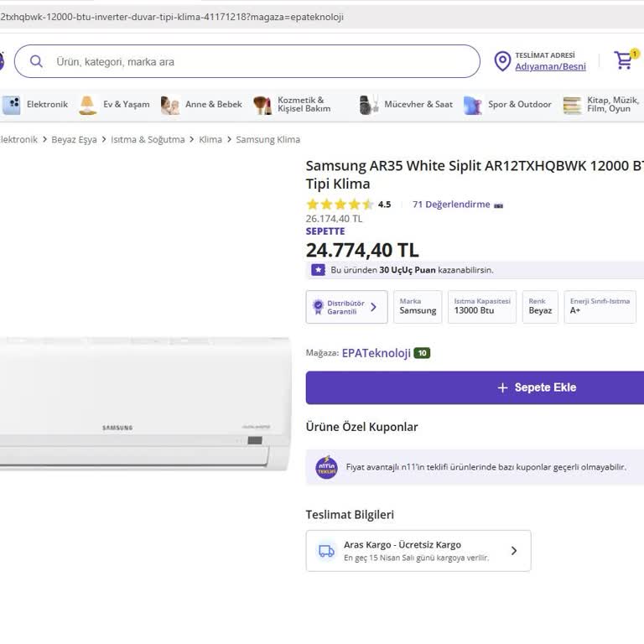Click the cart item count badge
The image size is (644, 644).
point(635,54)
